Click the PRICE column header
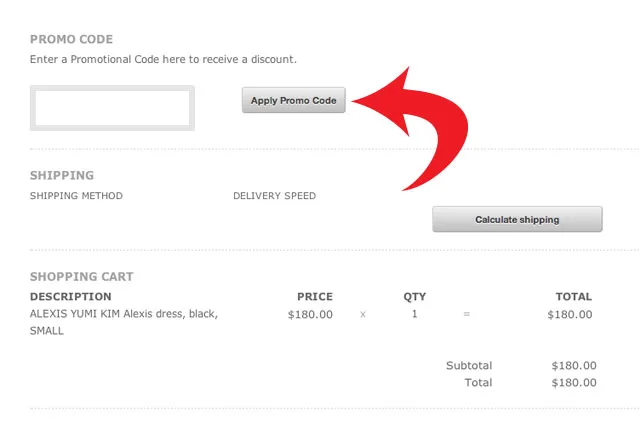The image size is (640, 428). click(315, 297)
